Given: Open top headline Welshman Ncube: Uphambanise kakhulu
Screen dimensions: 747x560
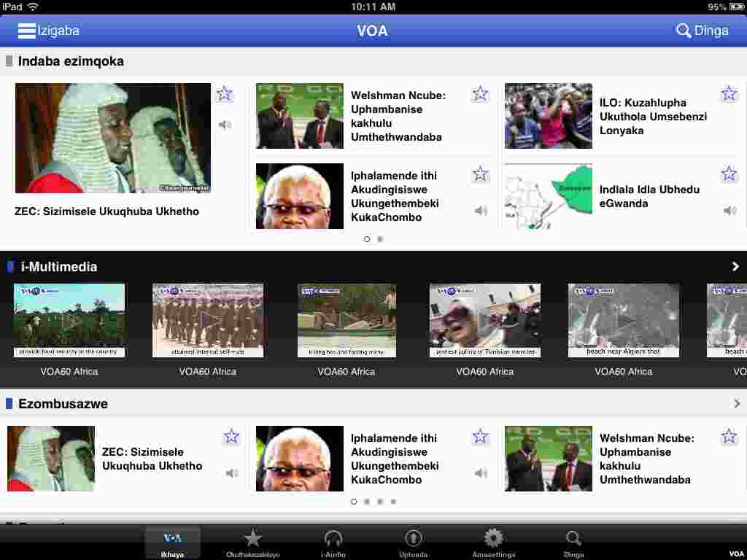Looking at the screenshot, I should (398, 116).
